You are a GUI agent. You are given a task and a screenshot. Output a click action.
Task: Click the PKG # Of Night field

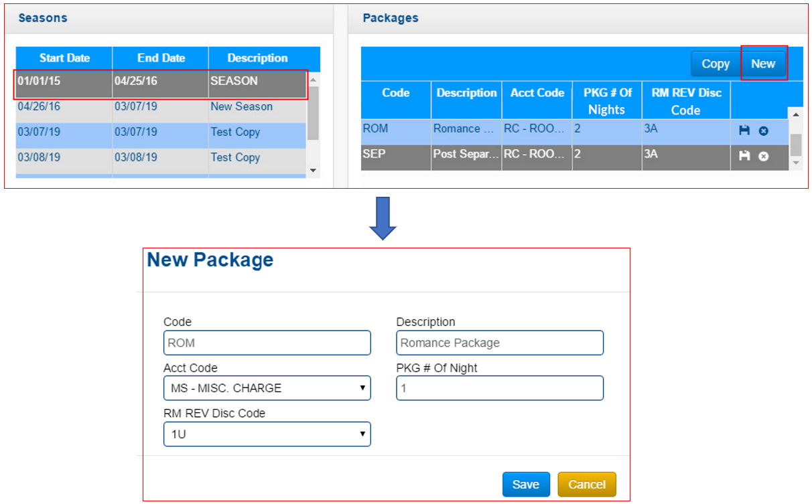click(499, 388)
